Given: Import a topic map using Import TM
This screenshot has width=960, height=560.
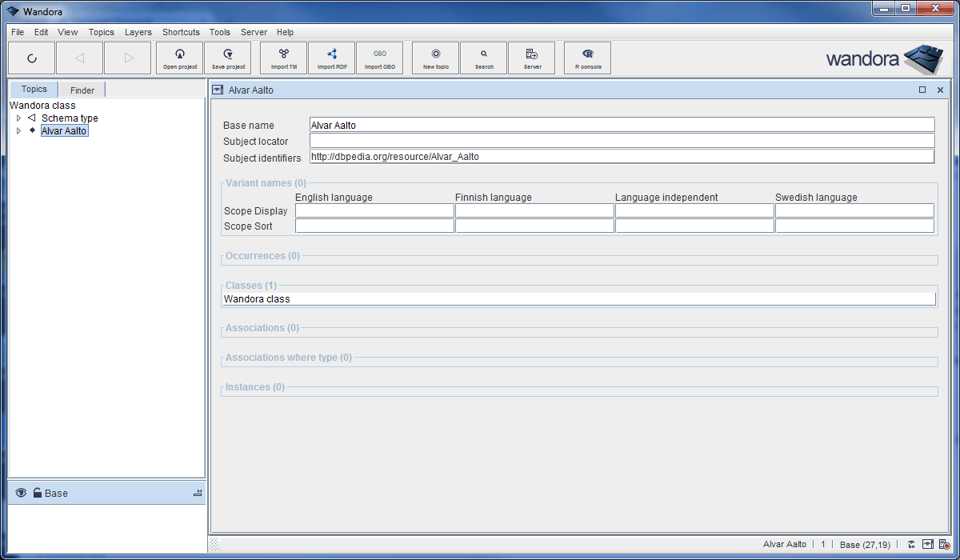Looking at the screenshot, I should pyautogui.click(x=283, y=57).
